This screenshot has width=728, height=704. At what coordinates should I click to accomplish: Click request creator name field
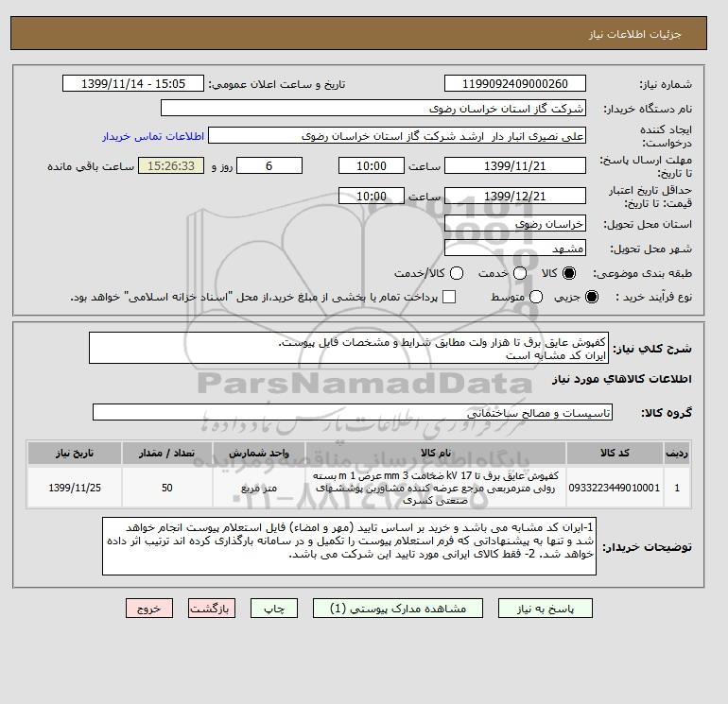point(397,136)
